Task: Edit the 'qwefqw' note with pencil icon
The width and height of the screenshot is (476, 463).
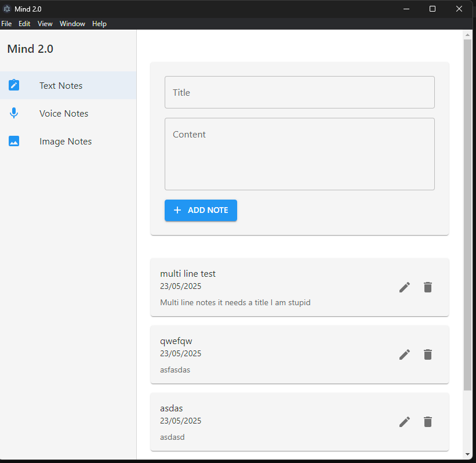Action: pos(405,355)
